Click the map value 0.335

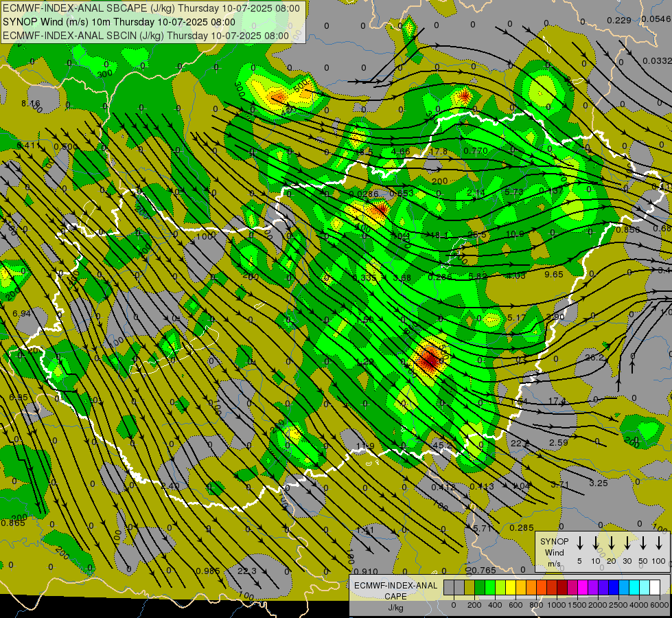point(364,277)
